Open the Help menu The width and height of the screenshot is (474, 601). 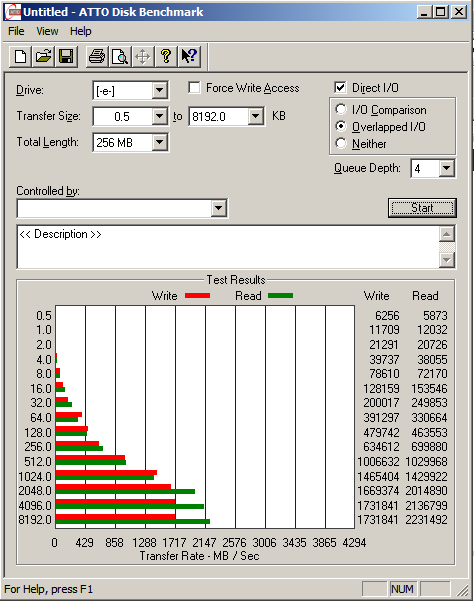pyautogui.click(x=80, y=31)
